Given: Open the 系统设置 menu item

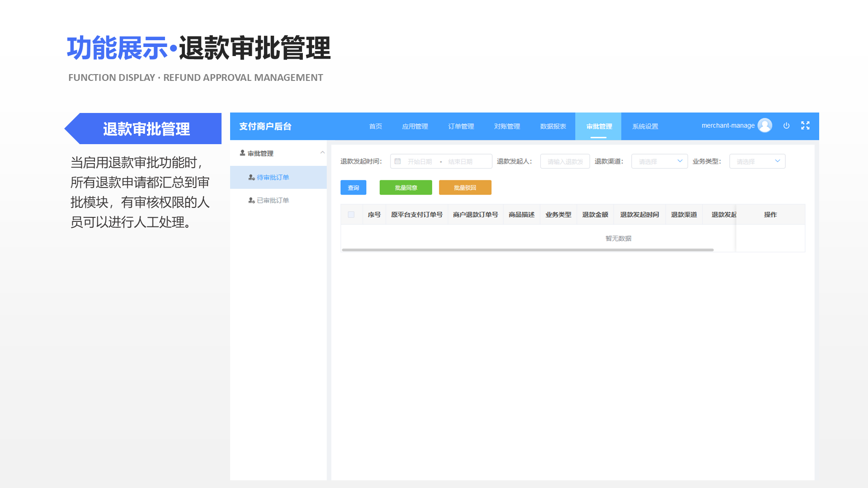Looking at the screenshot, I should pos(645,126).
